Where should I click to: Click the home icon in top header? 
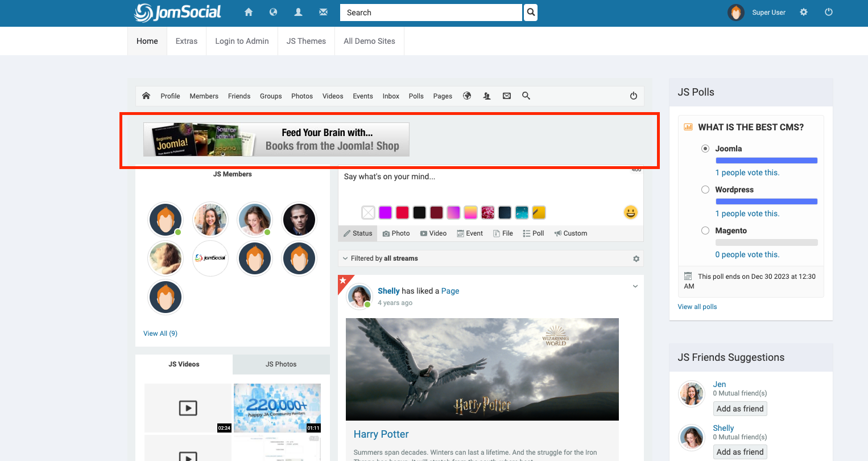click(x=249, y=12)
